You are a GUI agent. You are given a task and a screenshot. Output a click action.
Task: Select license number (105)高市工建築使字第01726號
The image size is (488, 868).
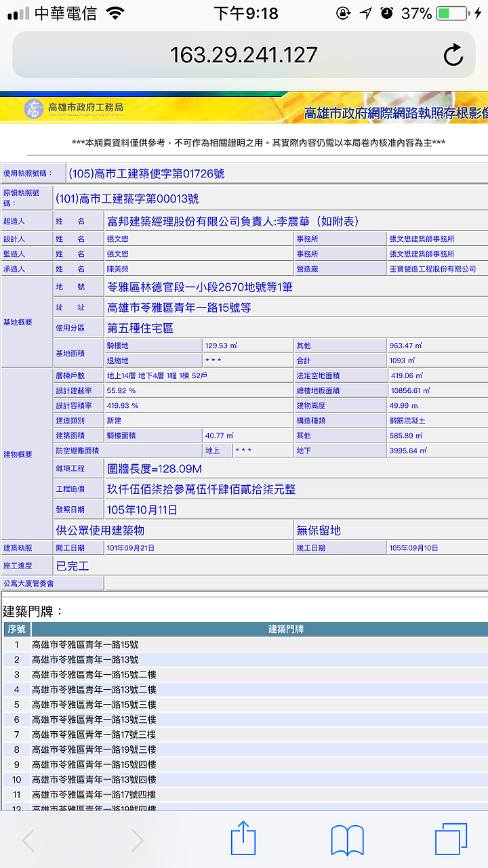146,173
